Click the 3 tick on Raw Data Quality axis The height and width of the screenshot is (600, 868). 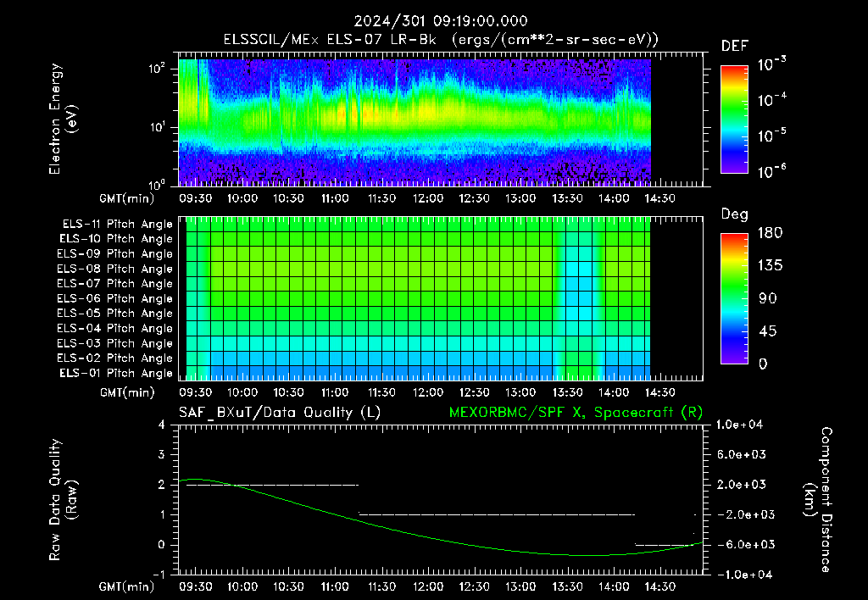pos(162,455)
